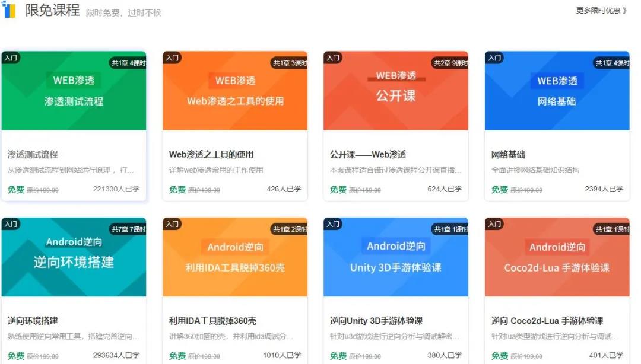
Task: Click the 624人已学 learner count
Action: (x=445, y=189)
